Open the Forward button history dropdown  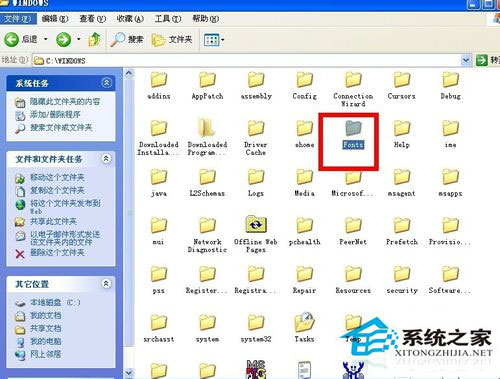79,39
